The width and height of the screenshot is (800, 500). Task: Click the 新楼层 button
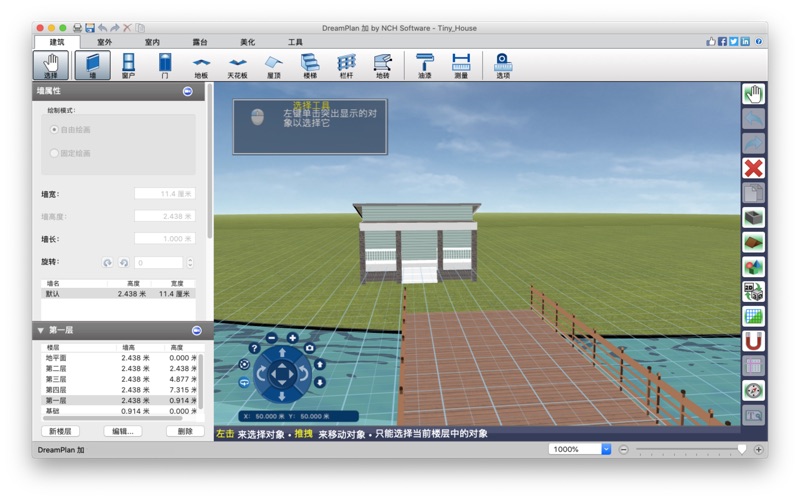61,431
